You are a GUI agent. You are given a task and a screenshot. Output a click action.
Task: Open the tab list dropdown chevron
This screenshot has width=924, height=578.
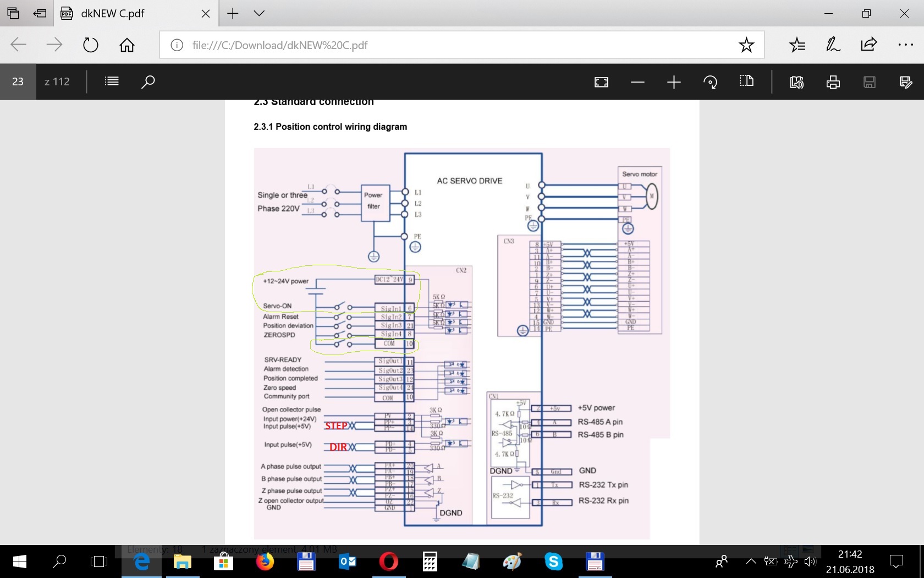tap(259, 13)
